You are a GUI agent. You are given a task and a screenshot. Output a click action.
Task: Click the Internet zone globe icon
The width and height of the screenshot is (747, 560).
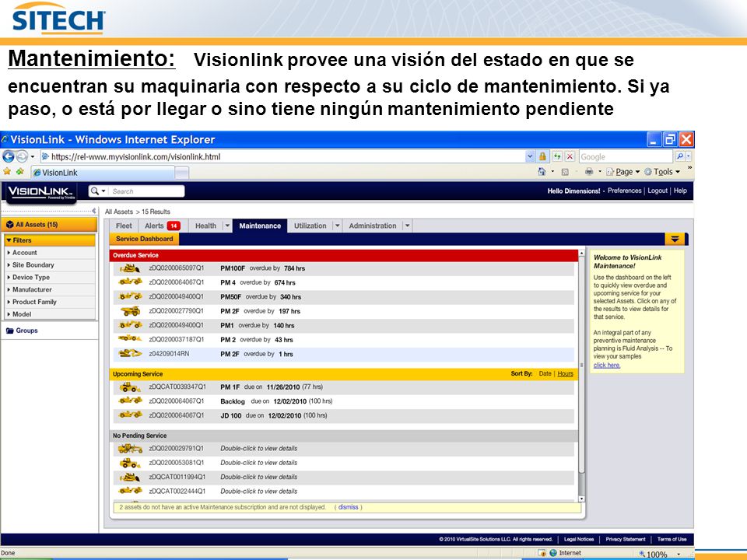(x=553, y=553)
